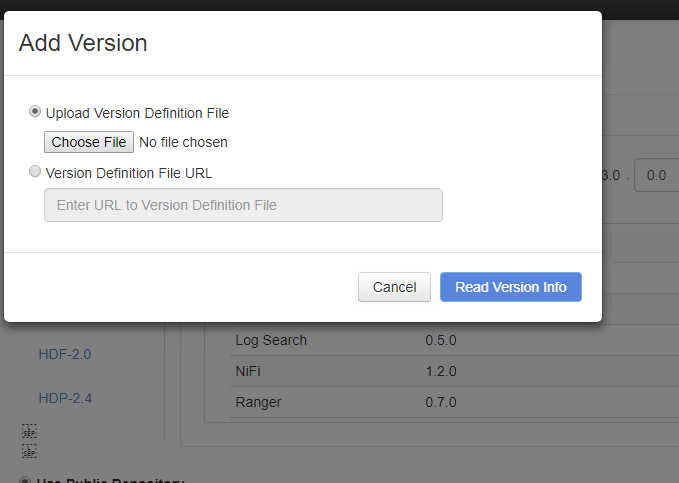
Task: Open the HDP-2.4 version link
Action: click(x=66, y=398)
